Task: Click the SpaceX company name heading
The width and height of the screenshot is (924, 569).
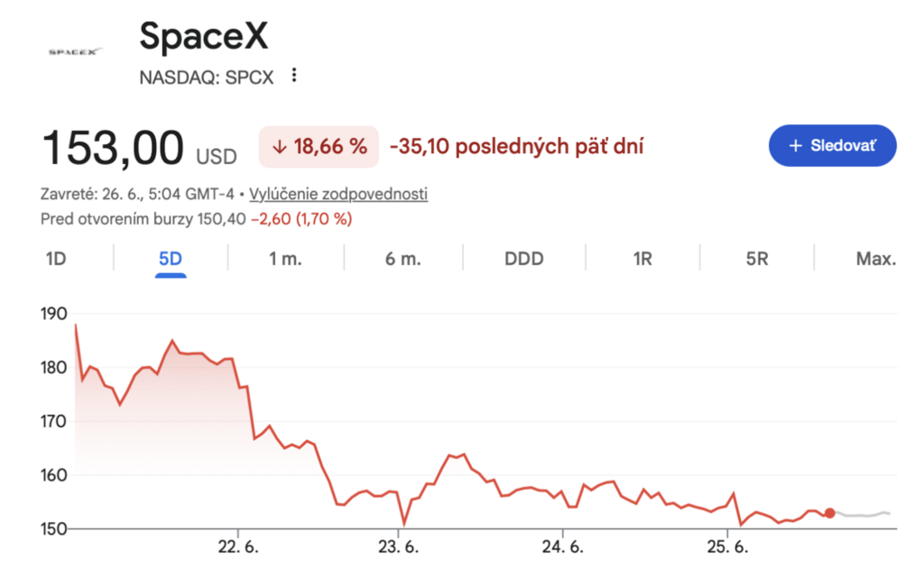Action: 203,36
